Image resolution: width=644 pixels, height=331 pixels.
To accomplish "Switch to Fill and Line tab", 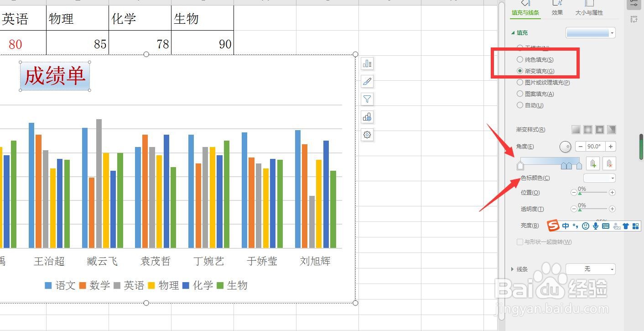I will point(525,13).
